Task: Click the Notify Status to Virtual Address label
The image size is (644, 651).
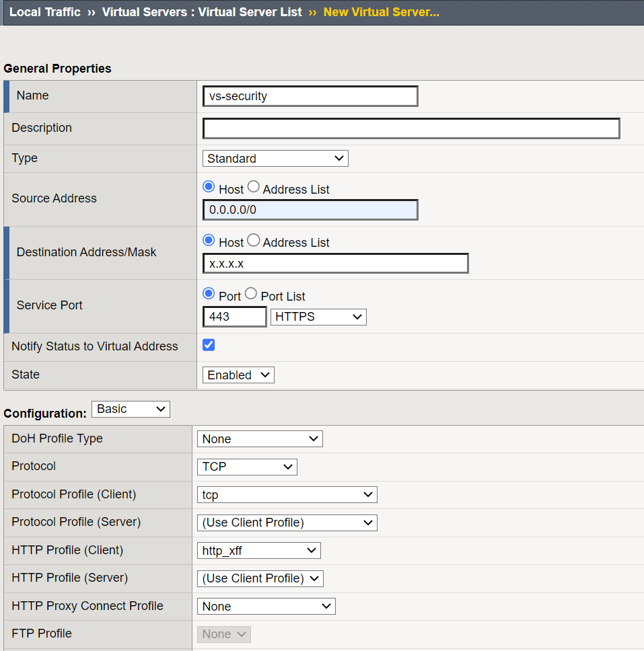Action: click(x=95, y=346)
